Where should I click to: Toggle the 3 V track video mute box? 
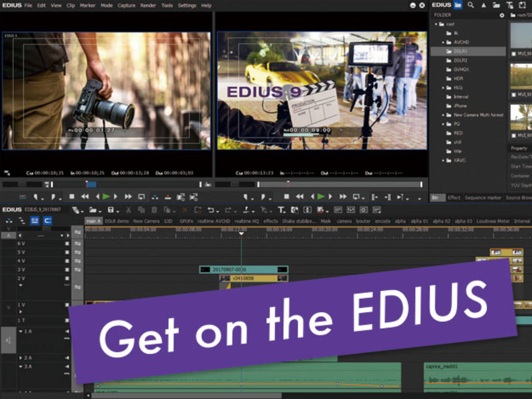[67, 270]
